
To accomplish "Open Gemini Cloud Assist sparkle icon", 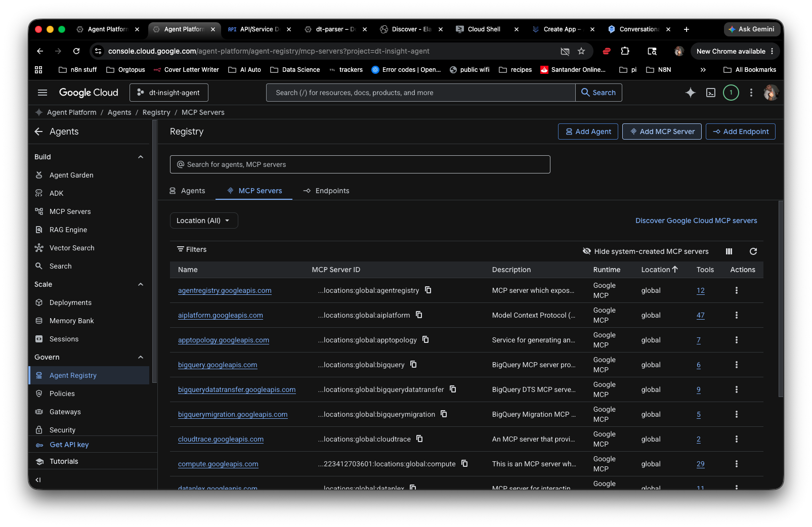I will pos(690,93).
